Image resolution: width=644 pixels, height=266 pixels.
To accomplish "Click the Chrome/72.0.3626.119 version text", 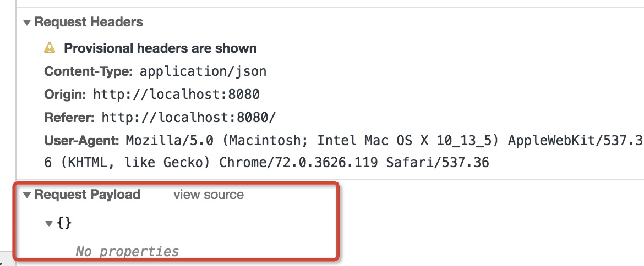I will pyautogui.click(x=298, y=163).
